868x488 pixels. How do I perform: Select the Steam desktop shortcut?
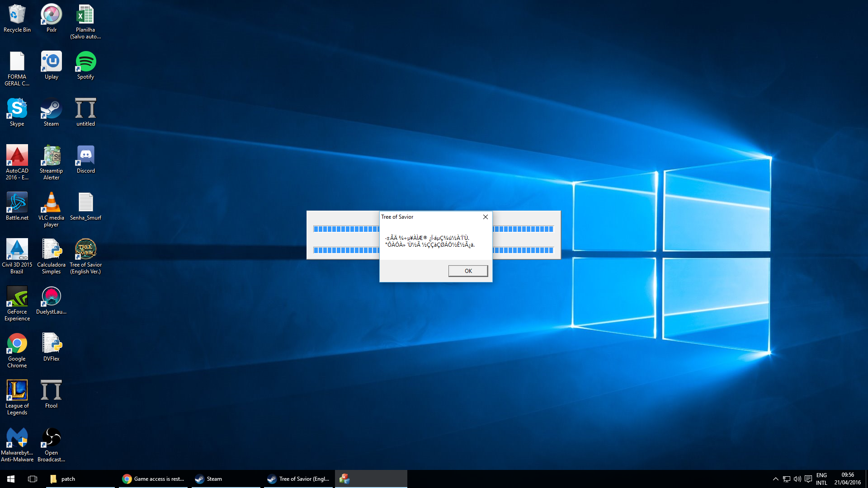(x=51, y=112)
